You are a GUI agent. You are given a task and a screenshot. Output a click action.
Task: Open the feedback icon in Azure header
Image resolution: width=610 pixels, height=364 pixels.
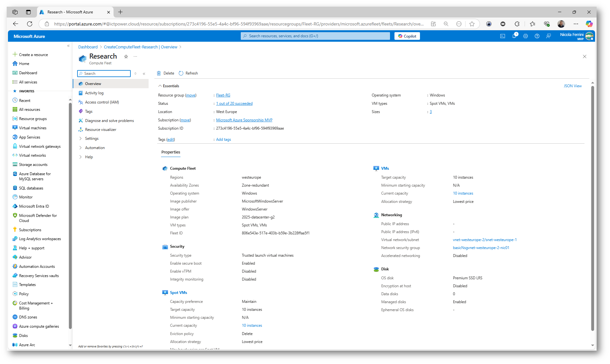(548, 36)
